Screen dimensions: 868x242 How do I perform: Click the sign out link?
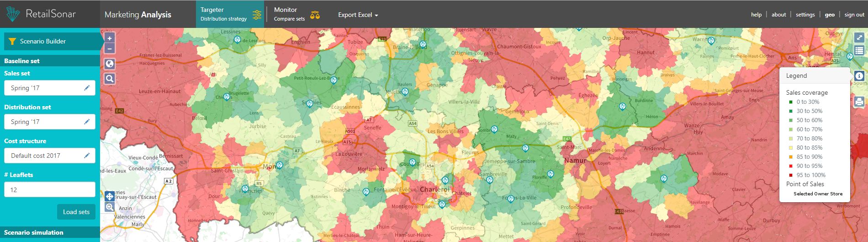[x=854, y=15]
